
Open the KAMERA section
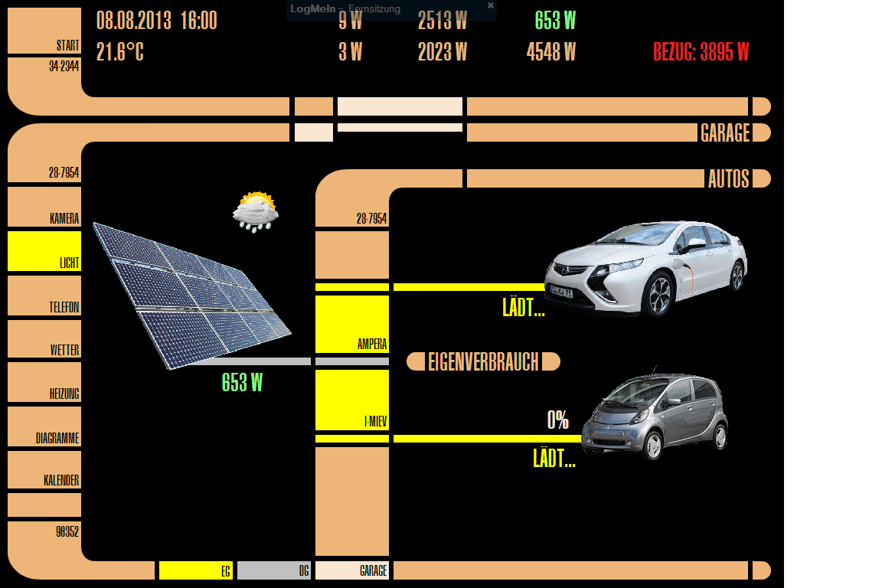(44, 207)
